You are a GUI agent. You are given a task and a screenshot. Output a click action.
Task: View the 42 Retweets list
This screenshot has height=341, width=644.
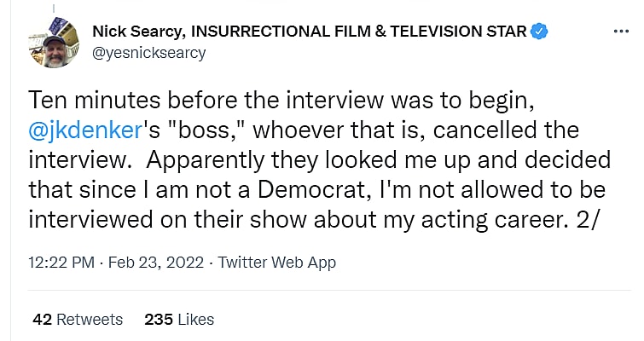pyautogui.click(x=78, y=320)
